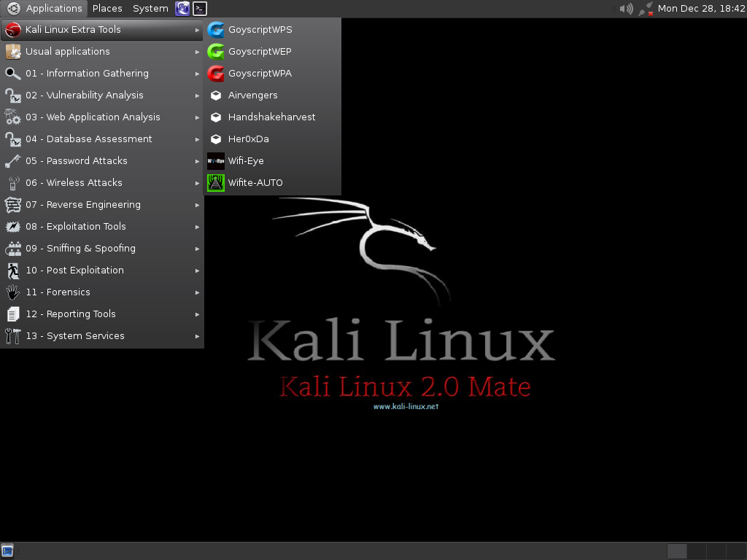Click the Kali Linux Extra Tools dragon icon
Viewport: 747px width, 560px height.
13,29
